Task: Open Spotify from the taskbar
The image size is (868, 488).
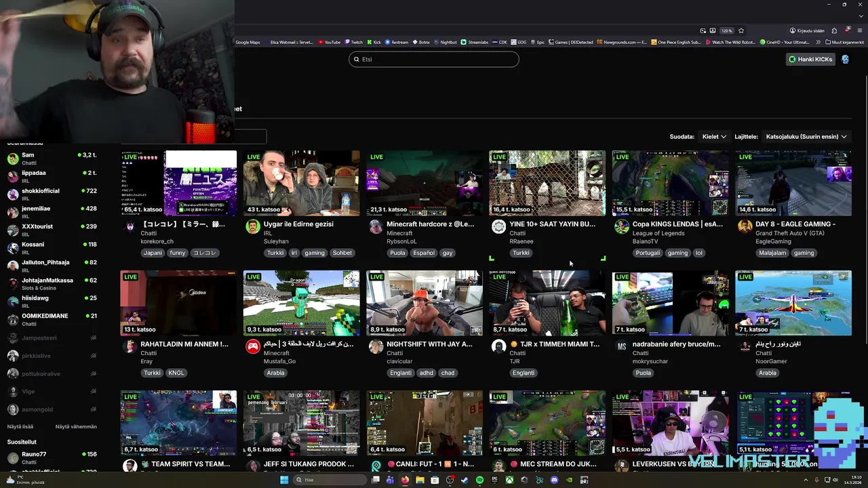Action: click(479, 480)
